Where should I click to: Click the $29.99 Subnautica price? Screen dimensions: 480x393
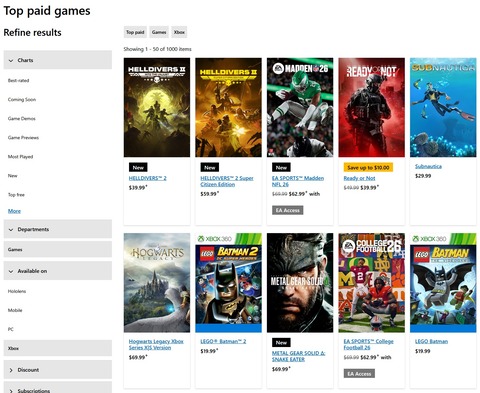coord(423,176)
